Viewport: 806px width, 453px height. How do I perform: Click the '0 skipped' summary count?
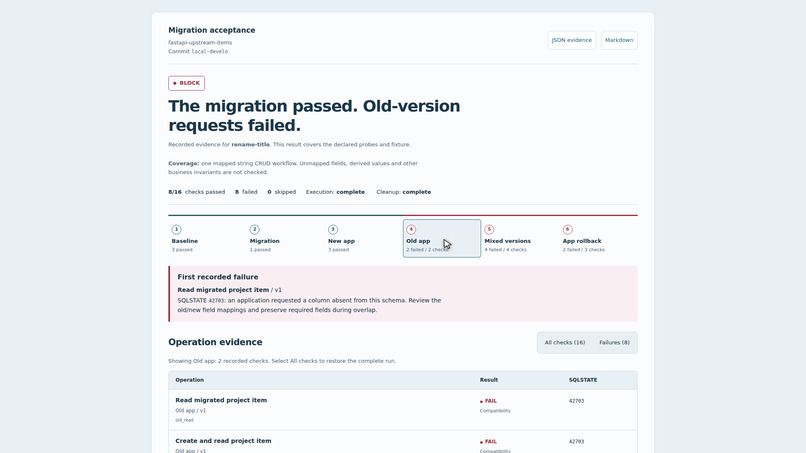(282, 192)
